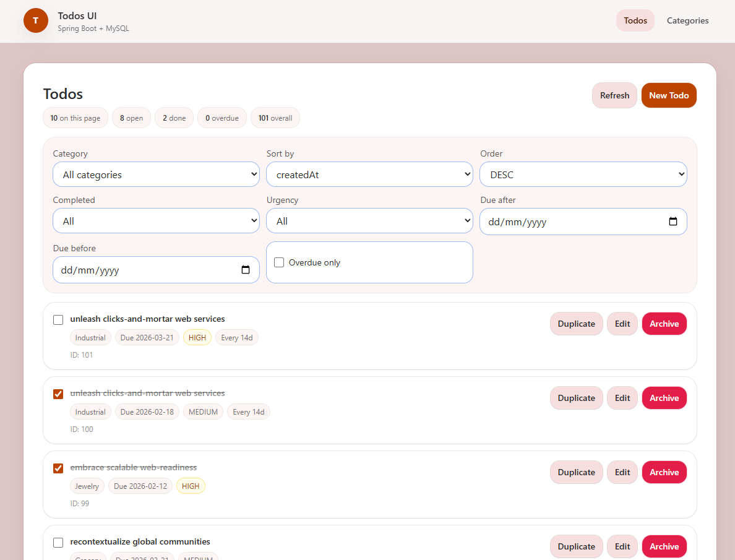This screenshot has height=560, width=735.
Task: Archive todo ID 100
Action: click(664, 398)
